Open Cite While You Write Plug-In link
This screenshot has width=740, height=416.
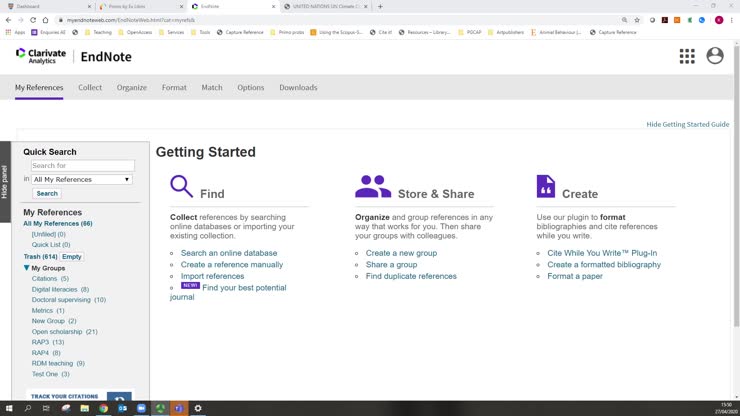point(602,253)
